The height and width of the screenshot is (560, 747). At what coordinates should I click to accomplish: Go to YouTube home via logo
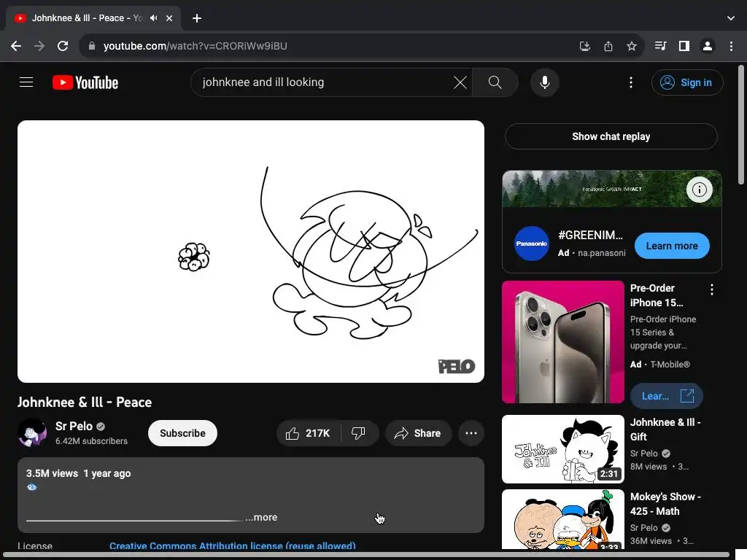coord(85,82)
